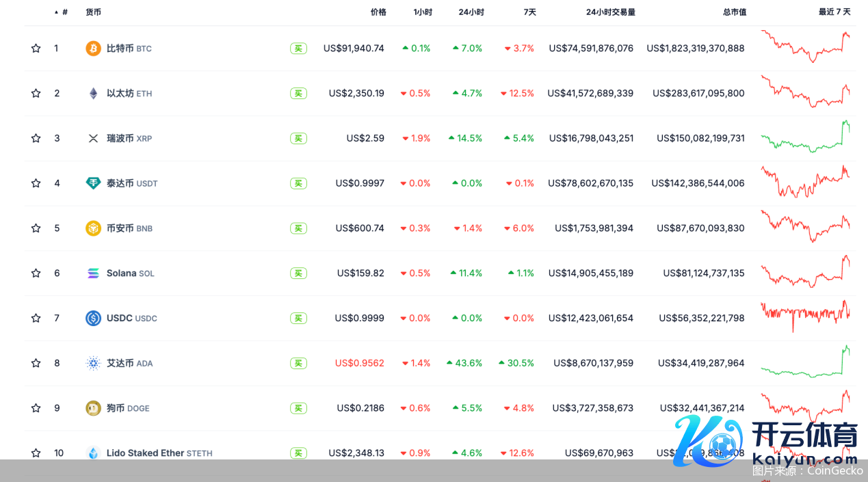Toggle the favorite star for Bitcoin
The height and width of the screenshot is (482, 868).
(36, 48)
